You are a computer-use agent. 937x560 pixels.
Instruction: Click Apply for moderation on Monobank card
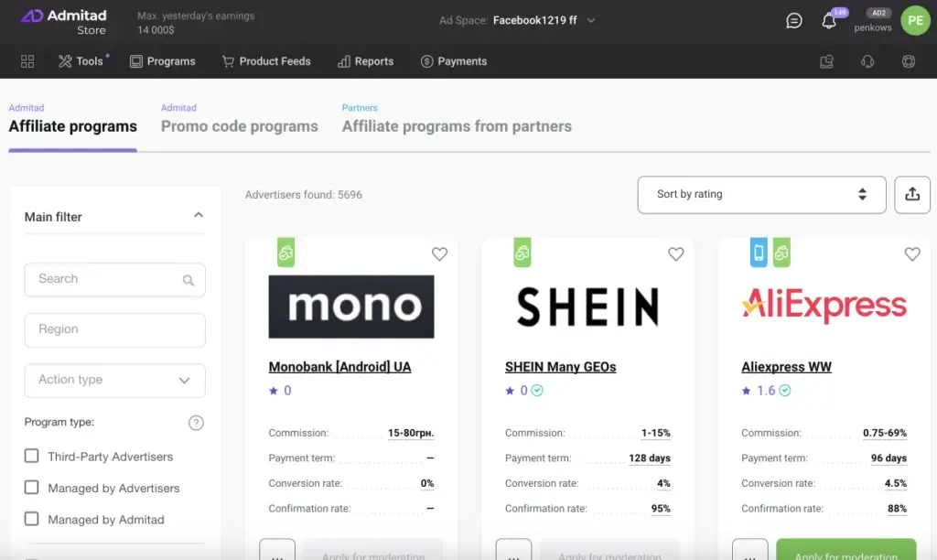[373, 550]
